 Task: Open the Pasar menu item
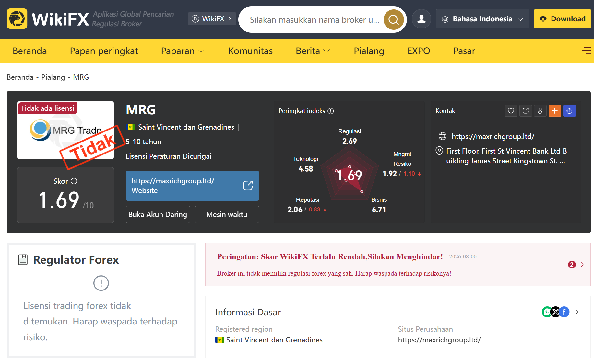(464, 51)
